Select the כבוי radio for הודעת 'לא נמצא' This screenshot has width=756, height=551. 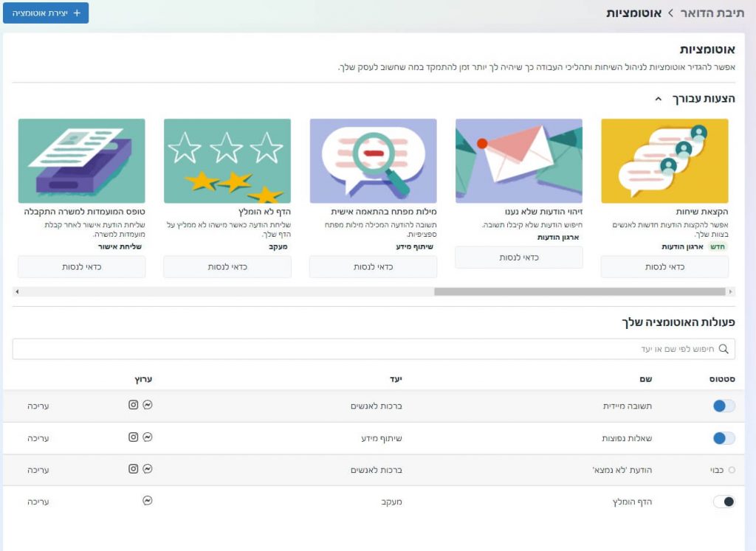pos(731,469)
